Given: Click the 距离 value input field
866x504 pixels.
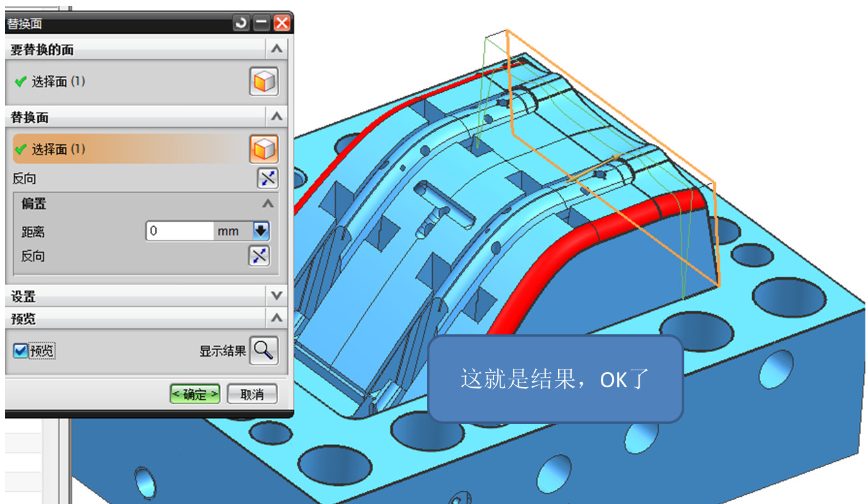Looking at the screenshot, I should pyautogui.click(x=179, y=231).
